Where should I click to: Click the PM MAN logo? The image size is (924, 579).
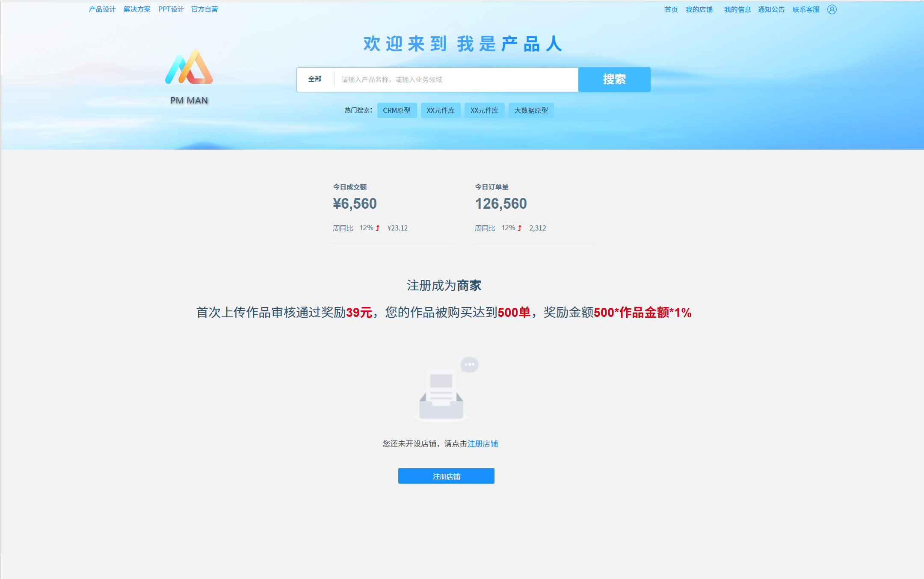tap(189, 68)
